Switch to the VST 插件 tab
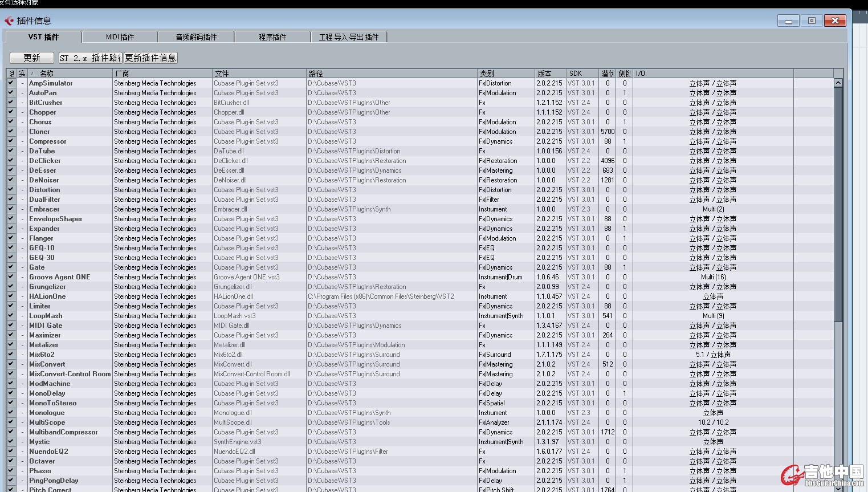 point(44,37)
